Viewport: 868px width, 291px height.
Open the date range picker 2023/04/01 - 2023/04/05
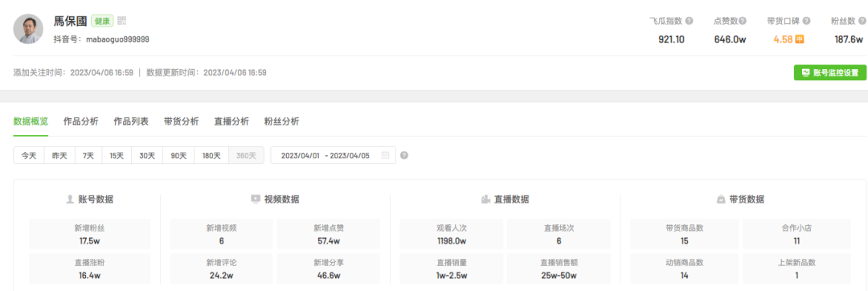(x=334, y=155)
